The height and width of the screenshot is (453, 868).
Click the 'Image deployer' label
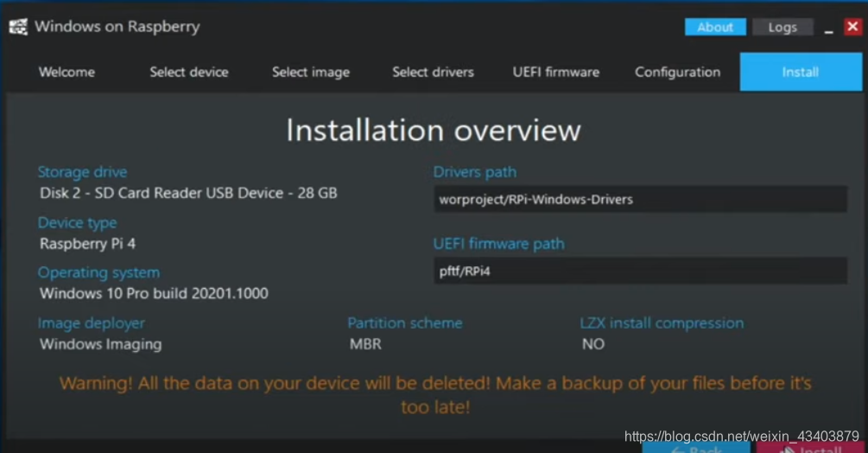(92, 322)
